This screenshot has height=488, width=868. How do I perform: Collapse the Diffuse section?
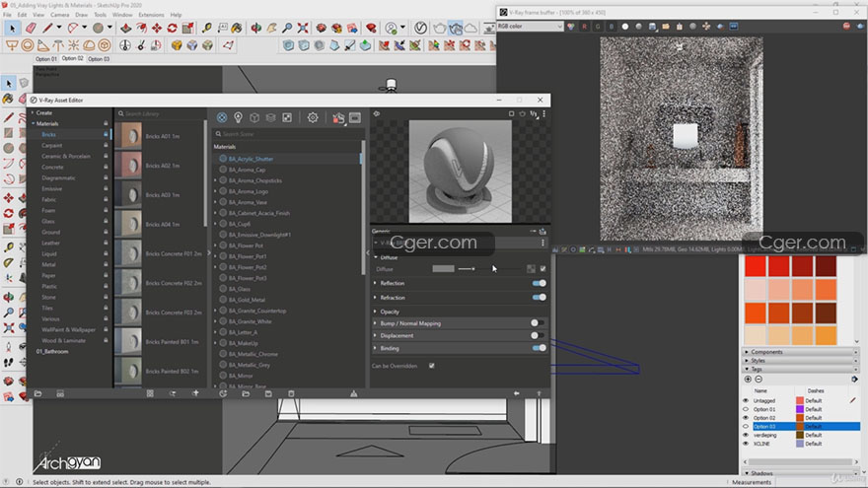pos(376,257)
